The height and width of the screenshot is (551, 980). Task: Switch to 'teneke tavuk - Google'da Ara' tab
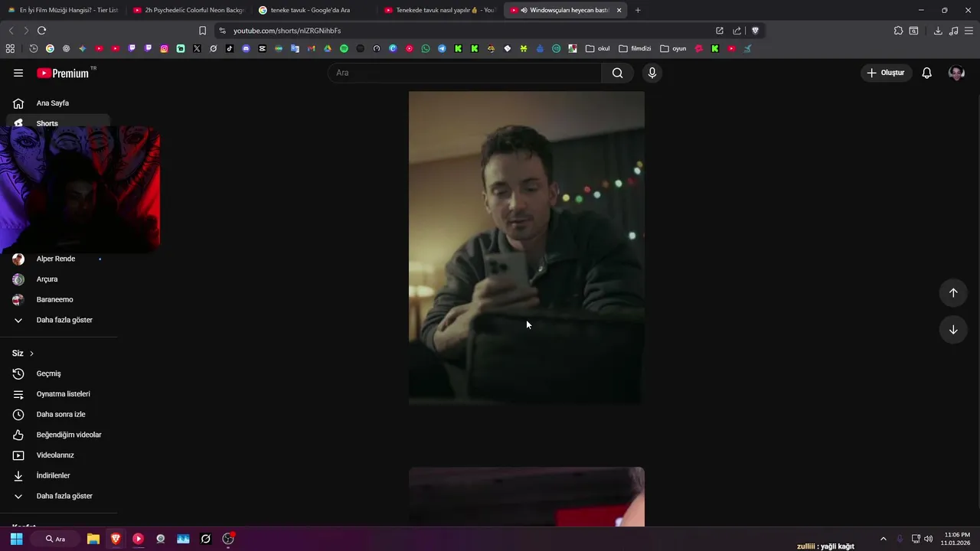coord(314,10)
